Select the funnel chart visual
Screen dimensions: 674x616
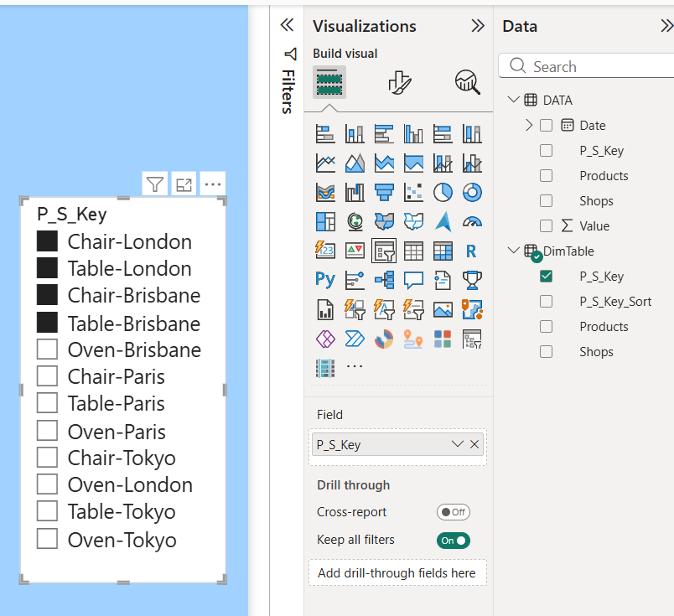click(384, 193)
